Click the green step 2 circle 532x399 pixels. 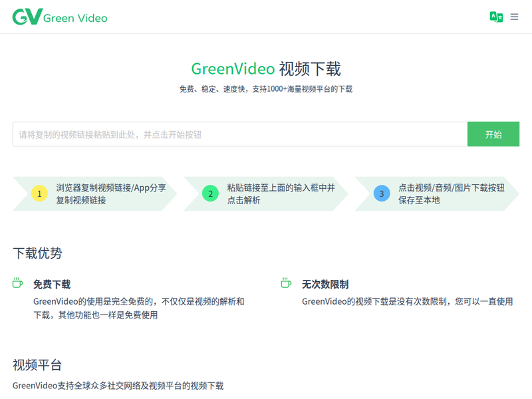[210, 194]
